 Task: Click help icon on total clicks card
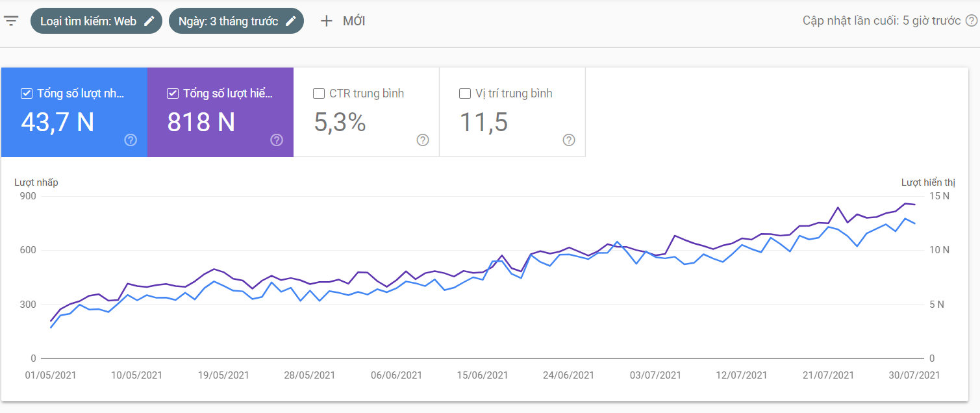coord(131,140)
